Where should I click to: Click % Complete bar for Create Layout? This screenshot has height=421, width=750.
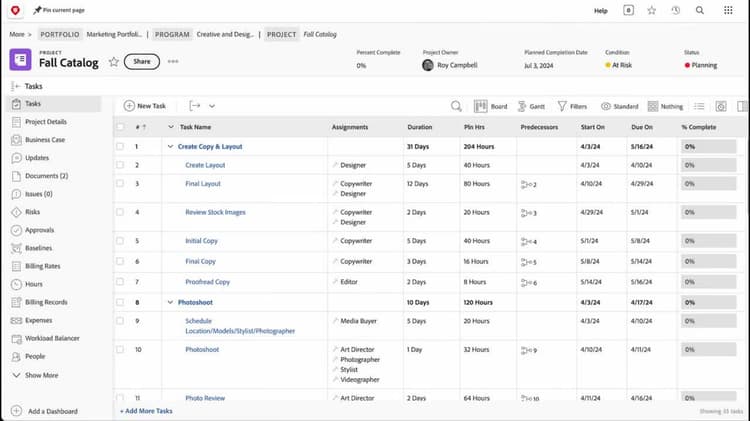coord(708,165)
